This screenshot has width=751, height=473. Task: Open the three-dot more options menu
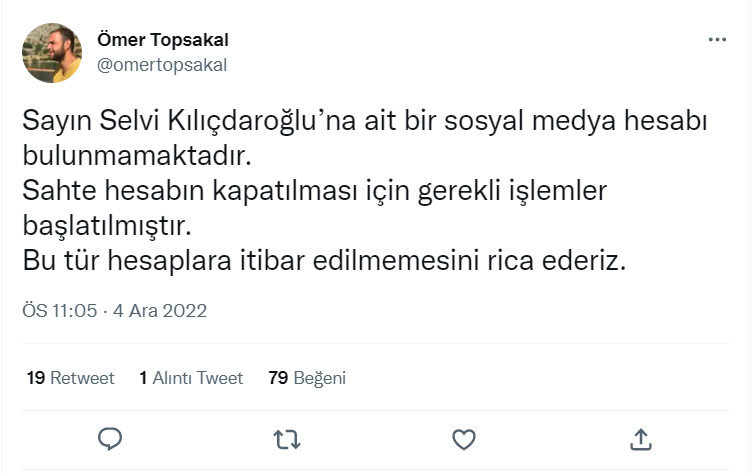(x=717, y=40)
